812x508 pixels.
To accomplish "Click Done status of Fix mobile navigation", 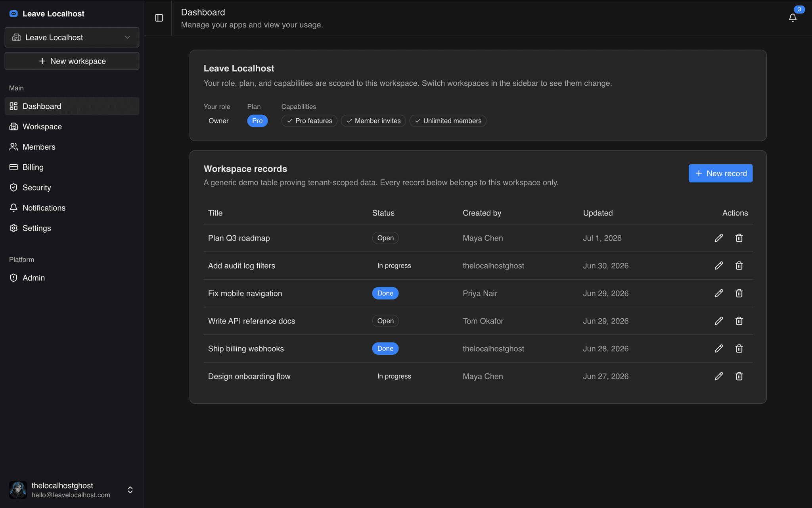I will (x=385, y=293).
